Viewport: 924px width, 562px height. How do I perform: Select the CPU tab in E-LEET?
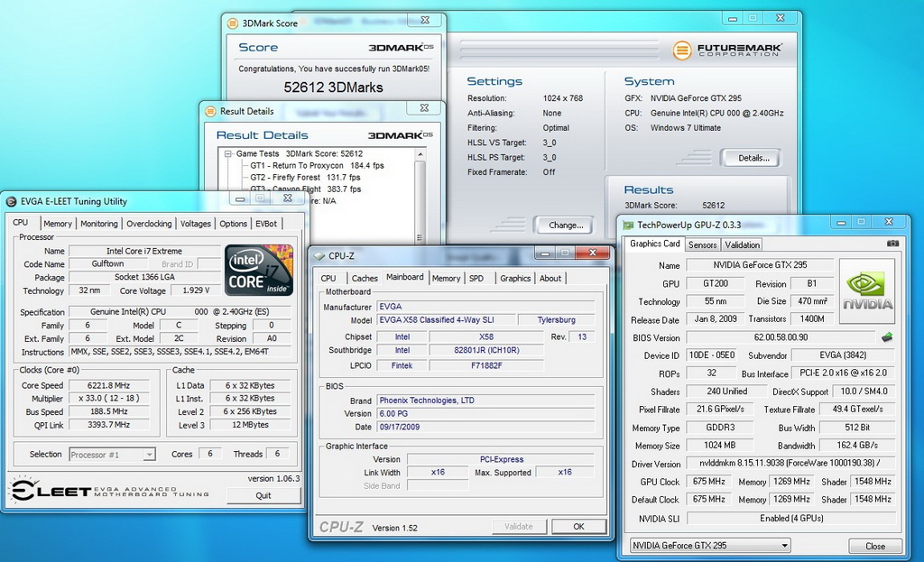(x=21, y=223)
